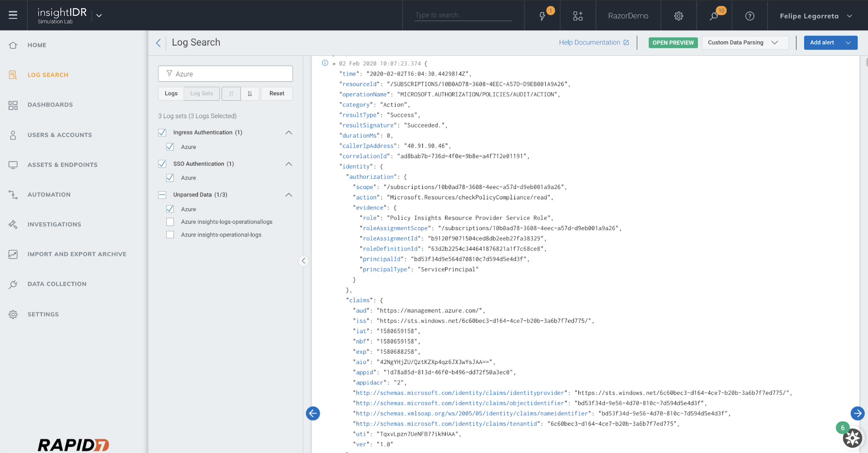
Task: Click the blue left arrow navigation button
Action: pos(313,413)
